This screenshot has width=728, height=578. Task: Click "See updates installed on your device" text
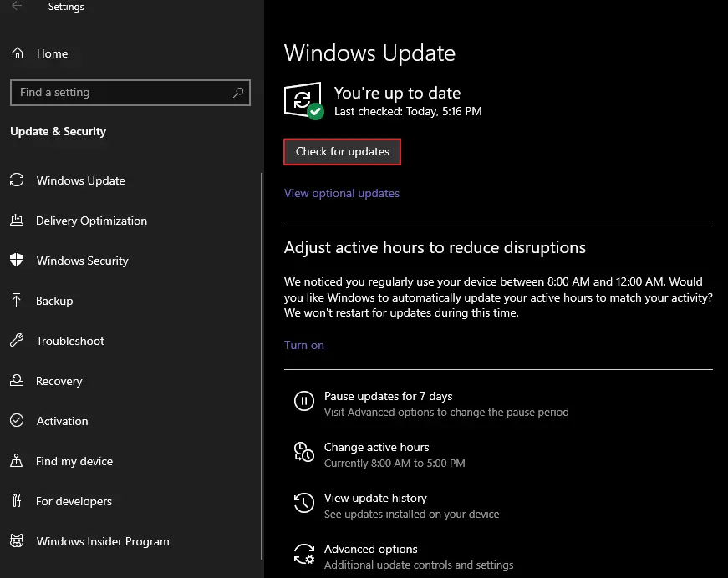412,514
